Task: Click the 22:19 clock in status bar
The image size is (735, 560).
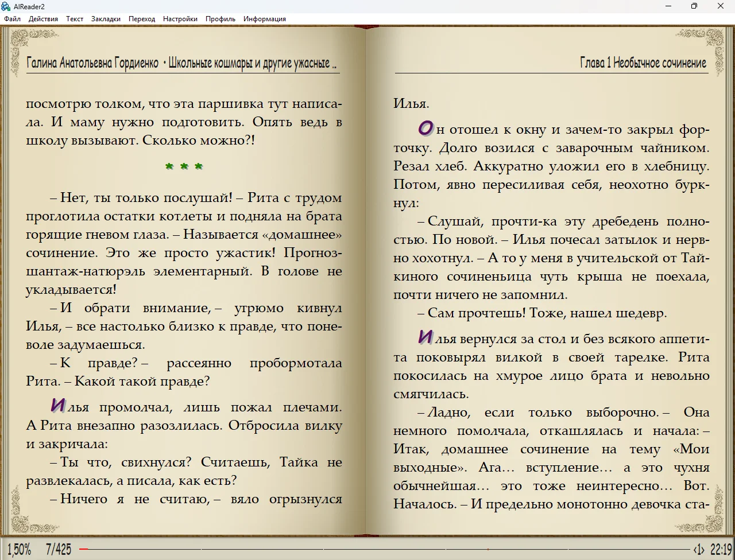Action: click(x=721, y=550)
